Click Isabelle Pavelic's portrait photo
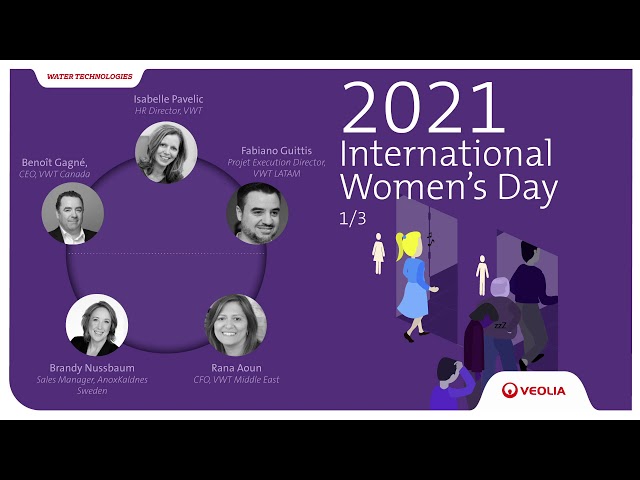Image resolution: width=640 pixels, height=480 pixels. tap(166, 152)
